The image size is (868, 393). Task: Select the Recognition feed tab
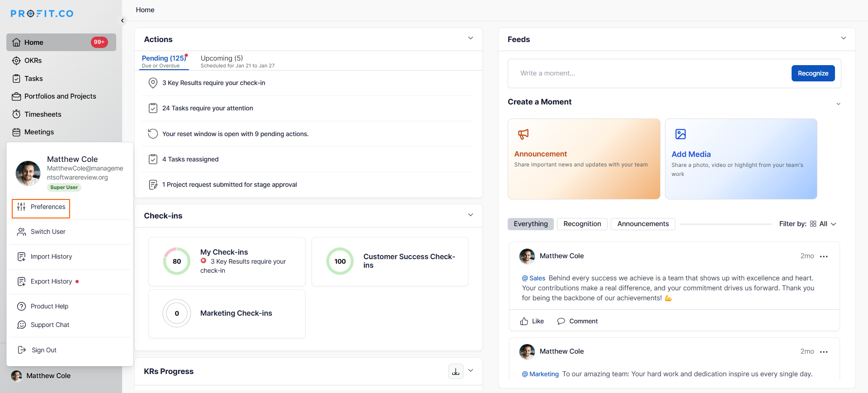[582, 224]
